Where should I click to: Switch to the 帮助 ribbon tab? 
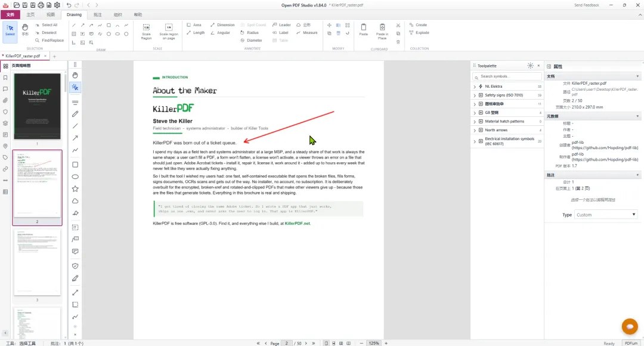coord(138,15)
